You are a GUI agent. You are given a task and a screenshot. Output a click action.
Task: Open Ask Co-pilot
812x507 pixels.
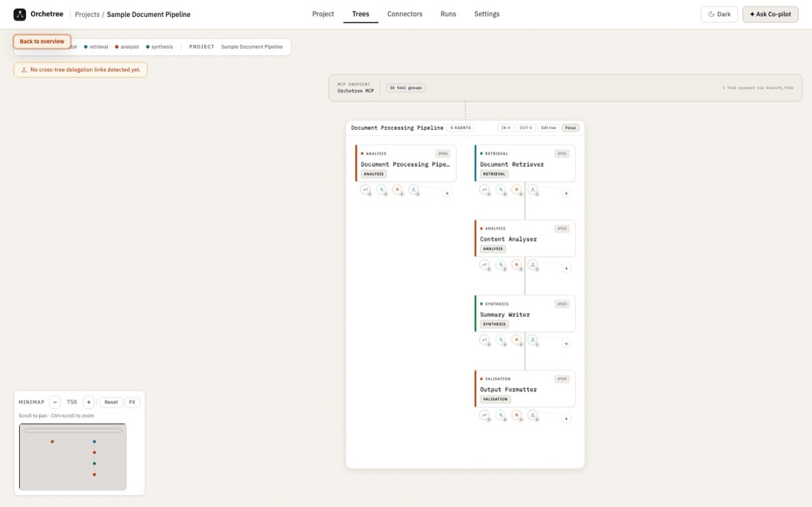point(770,14)
